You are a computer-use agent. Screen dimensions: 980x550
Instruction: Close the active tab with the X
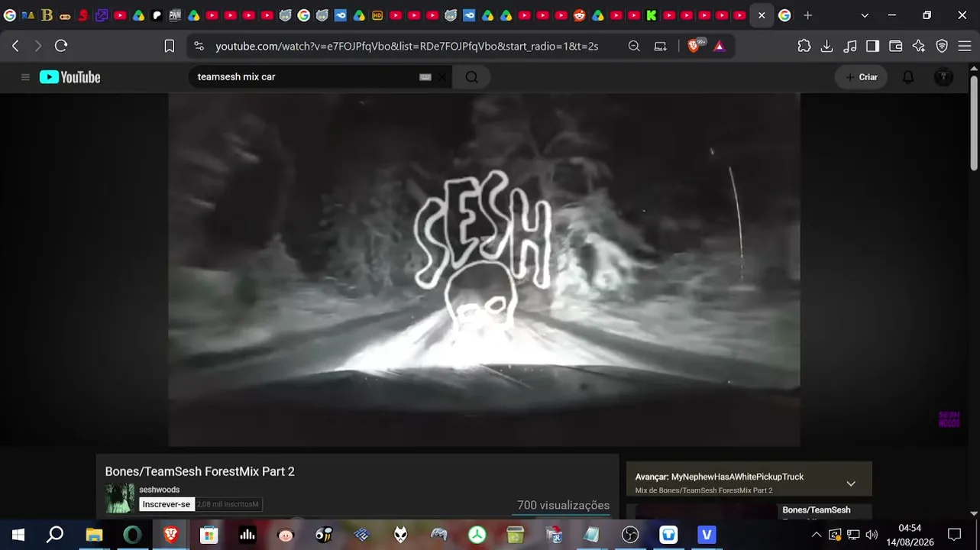click(762, 15)
